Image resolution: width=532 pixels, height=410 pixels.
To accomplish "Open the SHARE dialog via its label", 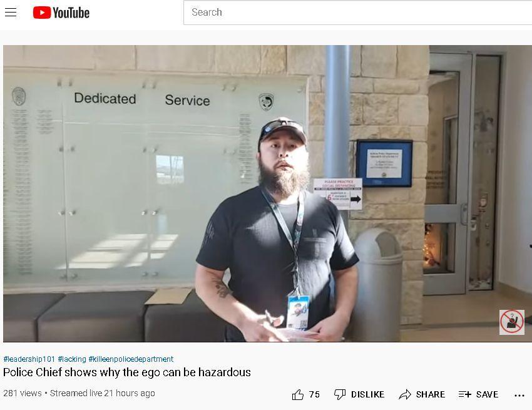I will [431, 394].
